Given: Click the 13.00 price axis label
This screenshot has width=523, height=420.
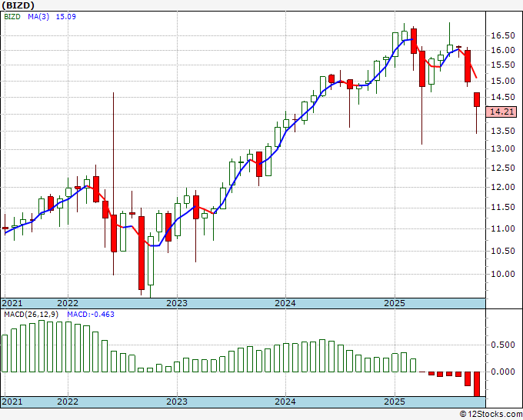Looking at the screenshot, I should [503, 148].
